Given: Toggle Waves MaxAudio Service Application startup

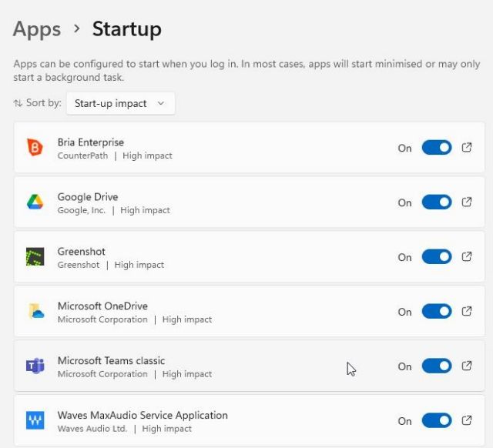Looking at the screenshot, I should [437, 421].
